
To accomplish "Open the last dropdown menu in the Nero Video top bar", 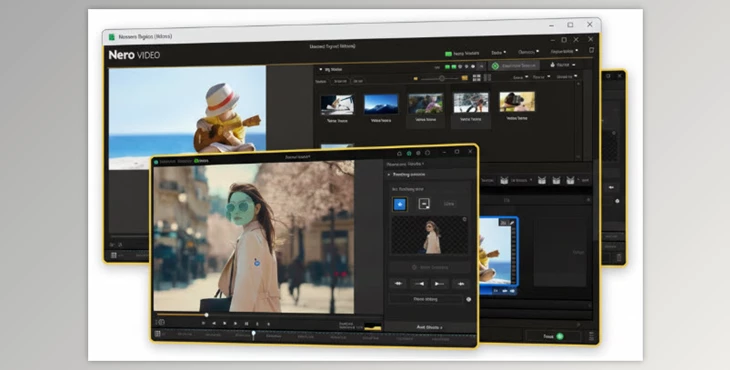I will click(564, 51).
